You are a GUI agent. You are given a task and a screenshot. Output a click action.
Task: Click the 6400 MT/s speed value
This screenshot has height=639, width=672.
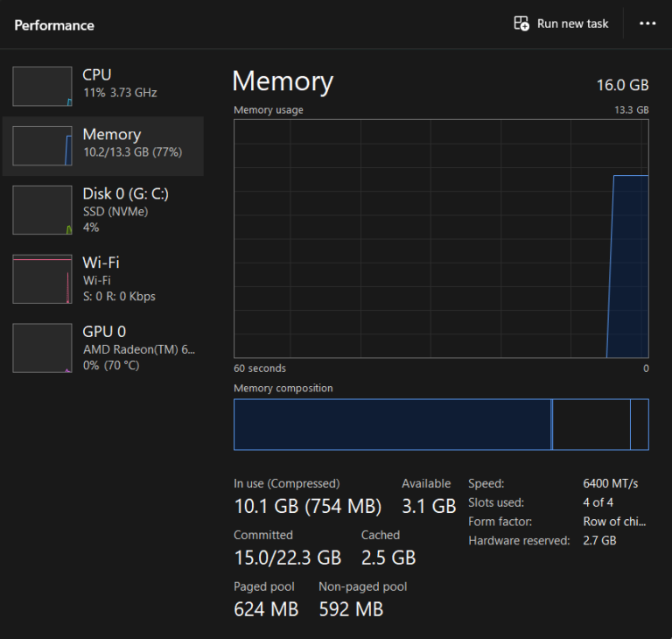click(x=610, y=484)
